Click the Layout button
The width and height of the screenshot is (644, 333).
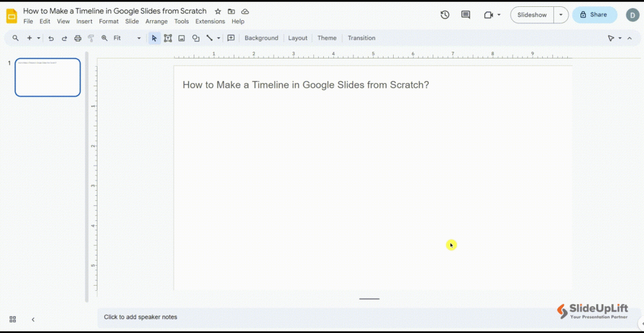tap(297, 38)
